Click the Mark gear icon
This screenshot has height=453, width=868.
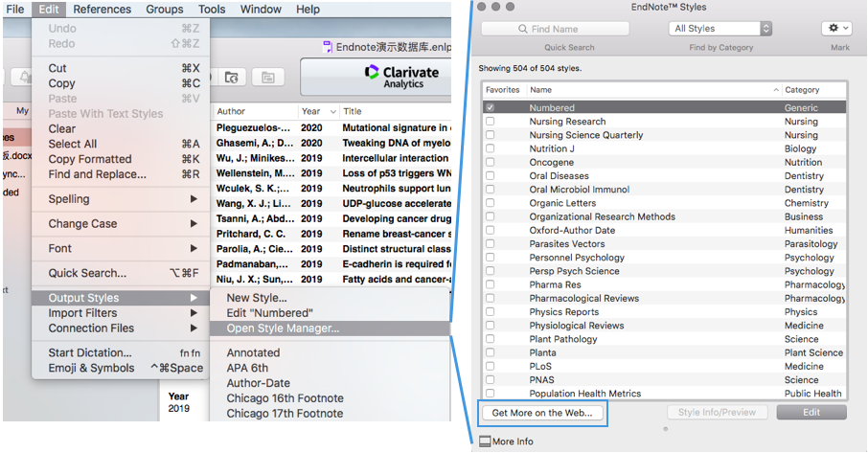pos(835,29)
